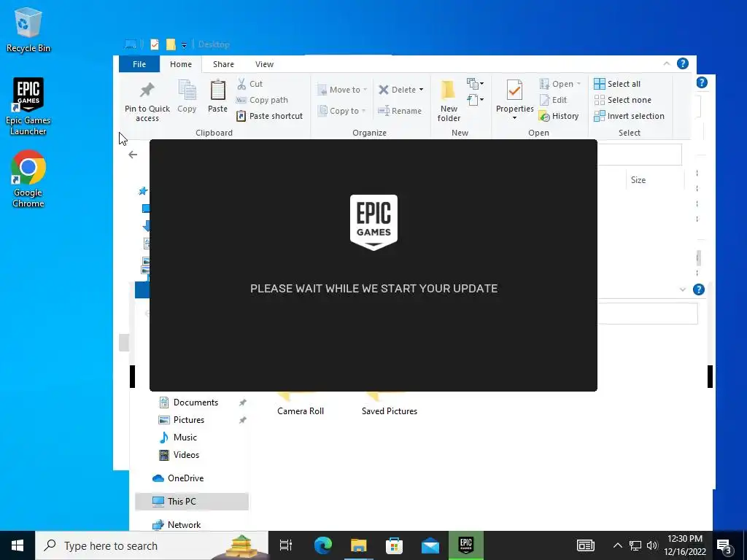Click the Copy icon in Clipboard group
Image resolution: width=747 pixels, height=560 pixels.
click(187, 97)
